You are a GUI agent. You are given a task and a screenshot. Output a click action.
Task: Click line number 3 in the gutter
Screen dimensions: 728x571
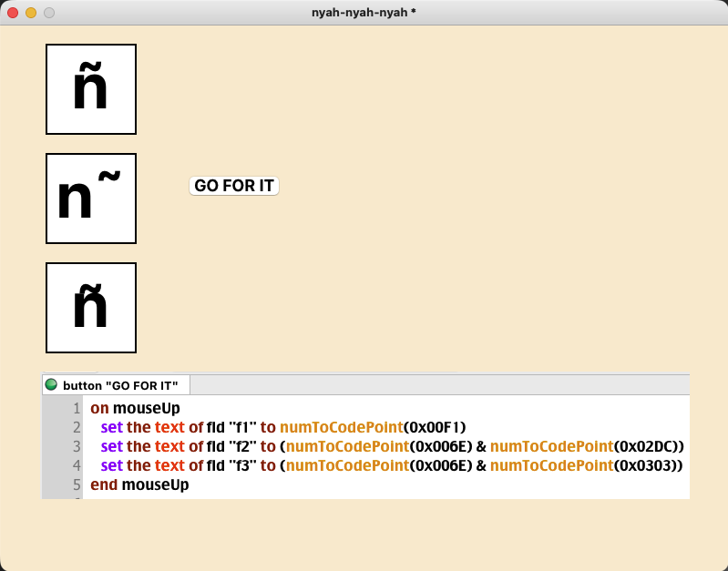pos(77,447)
